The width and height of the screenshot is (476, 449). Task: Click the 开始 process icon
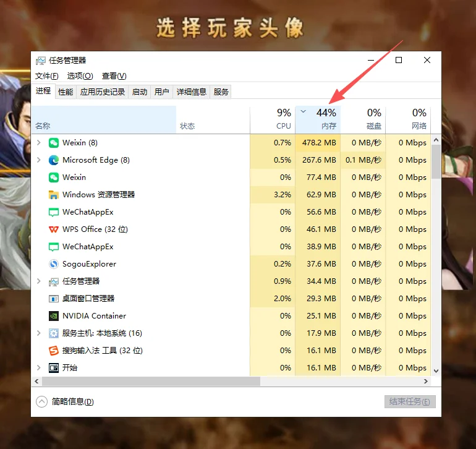[x=54, y=368]
